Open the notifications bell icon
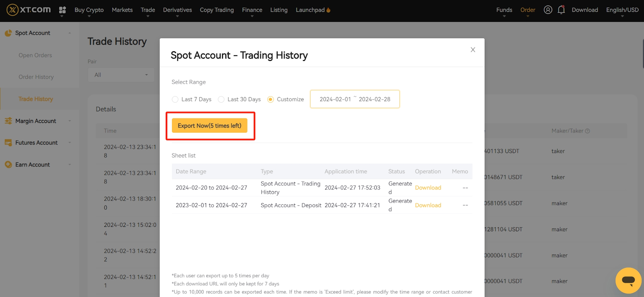This screenshot has height=297, width=644. coord(561,10)
